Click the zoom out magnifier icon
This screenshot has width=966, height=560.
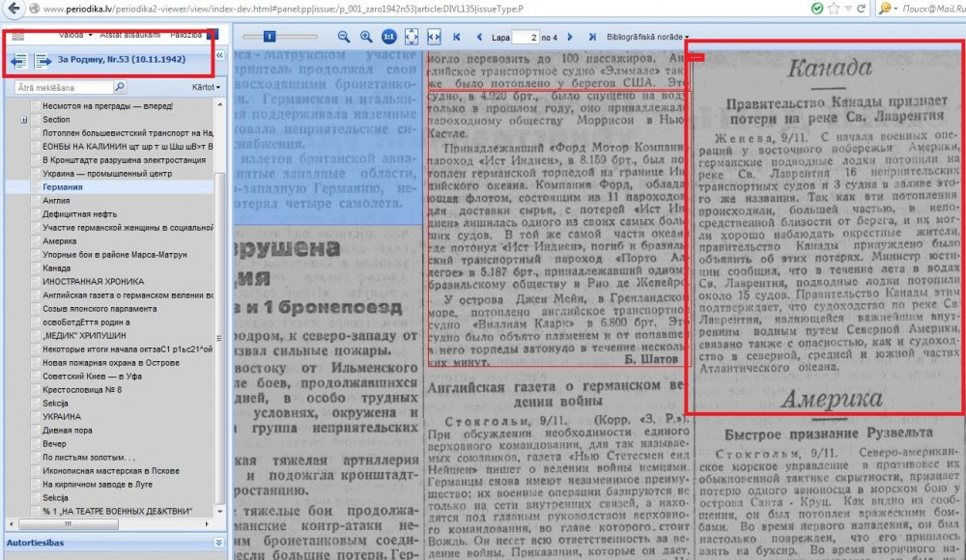343,37
